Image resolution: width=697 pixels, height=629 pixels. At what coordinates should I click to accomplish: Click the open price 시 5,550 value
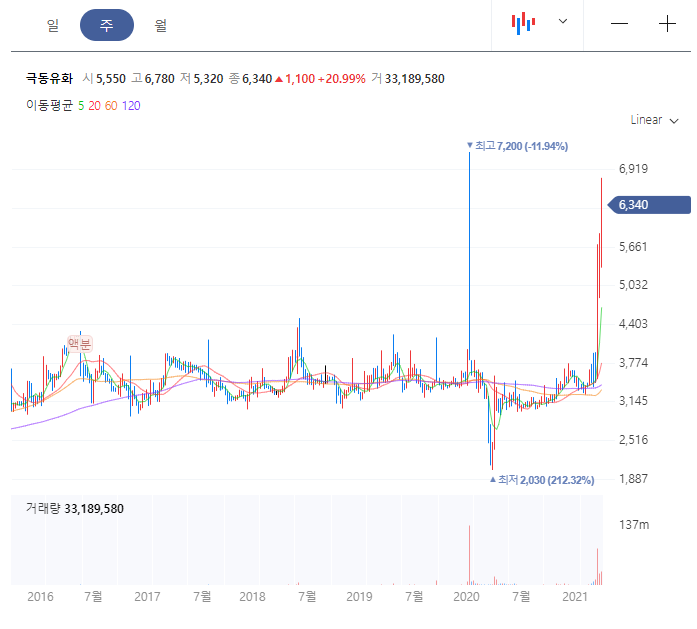(104, 79)
